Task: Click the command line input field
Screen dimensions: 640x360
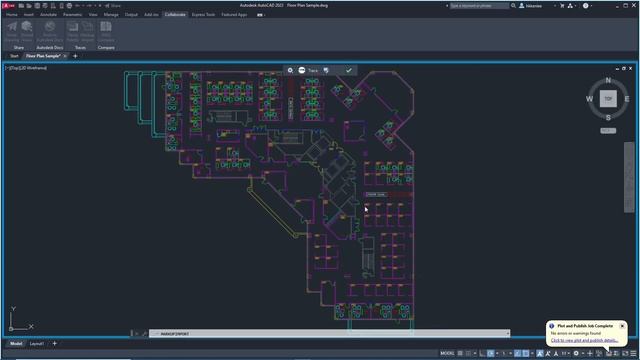Action: tap(329, 334)
